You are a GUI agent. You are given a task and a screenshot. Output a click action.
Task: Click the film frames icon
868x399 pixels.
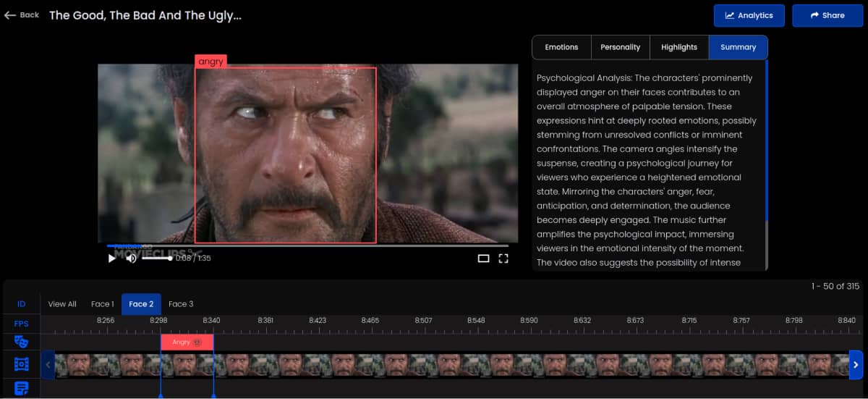coord(21,364)
